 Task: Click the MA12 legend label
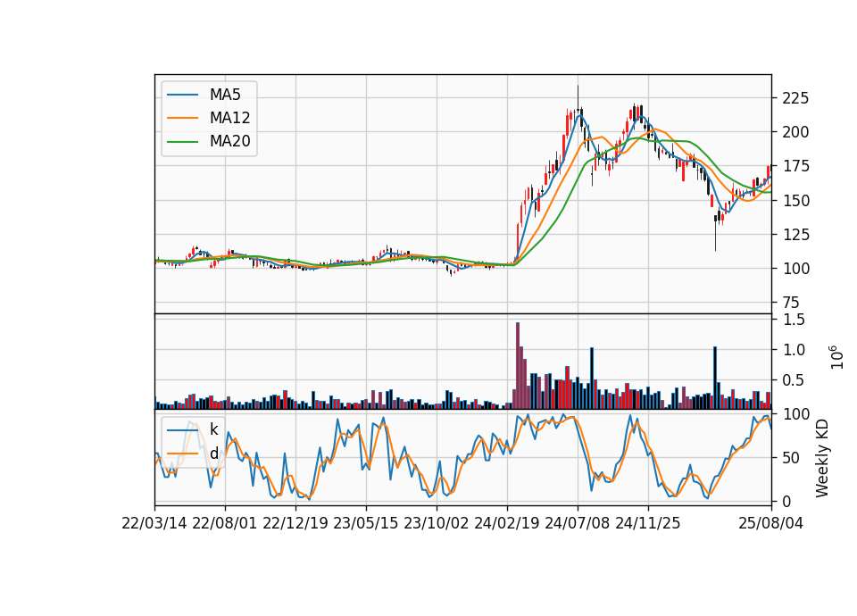pos(229,118)
